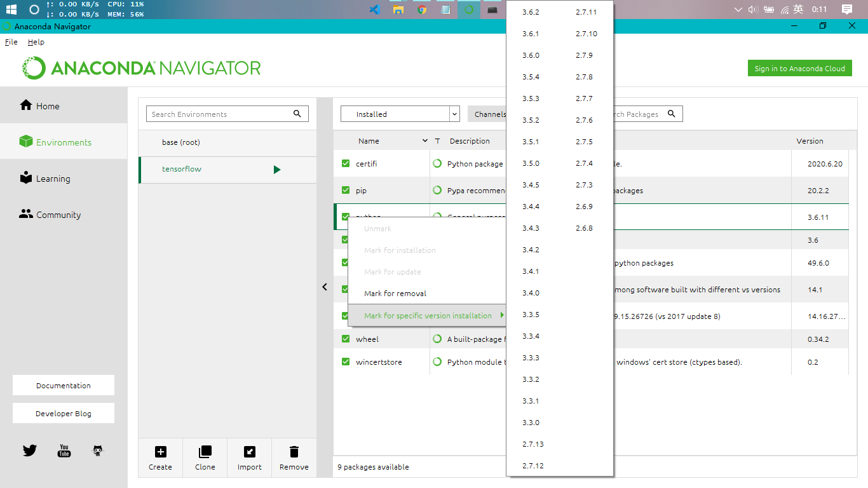Toggle the python package checkbox
868x488 pixels.
(x=346, y=217)
